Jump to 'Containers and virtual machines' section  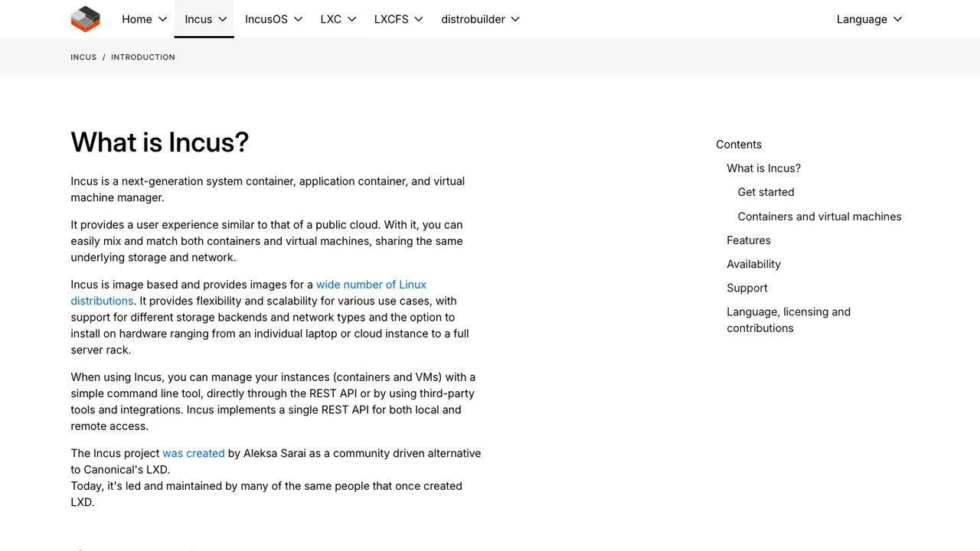tap(819, 217)
